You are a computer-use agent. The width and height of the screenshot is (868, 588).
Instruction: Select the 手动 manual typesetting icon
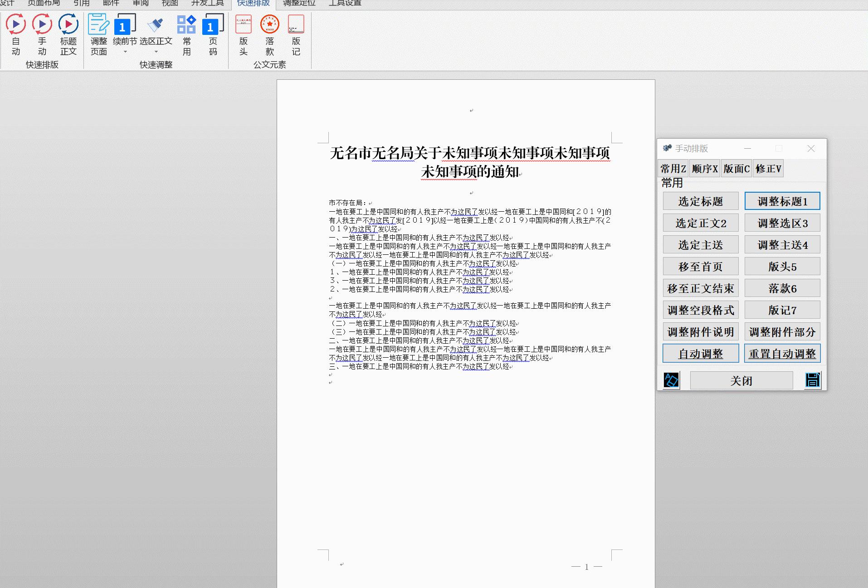42,35
